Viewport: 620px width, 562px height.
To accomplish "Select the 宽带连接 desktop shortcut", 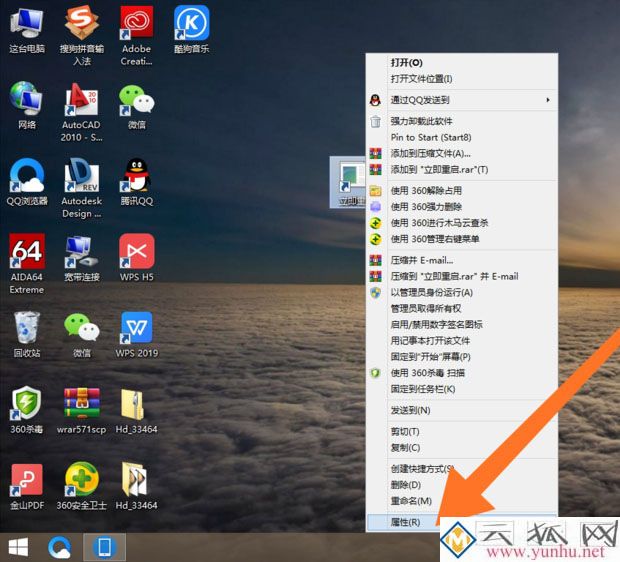I will pyautogui.click(x=81, y=258).
